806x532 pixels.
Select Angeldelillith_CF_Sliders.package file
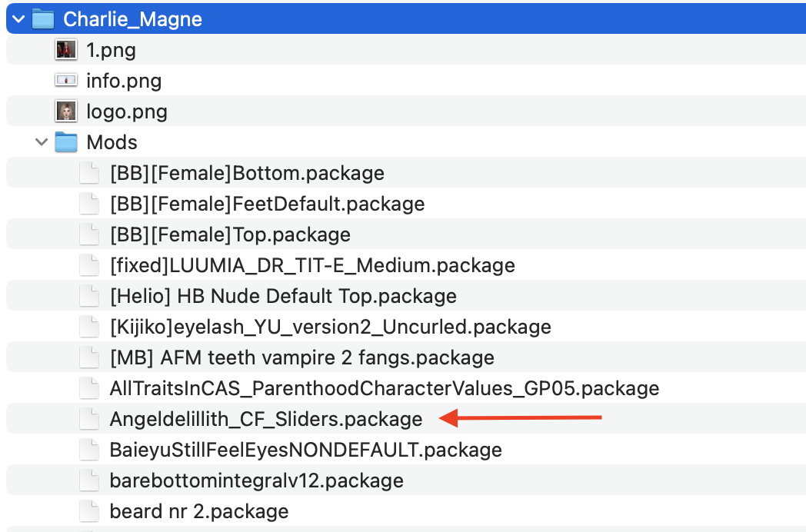point(406,419)
